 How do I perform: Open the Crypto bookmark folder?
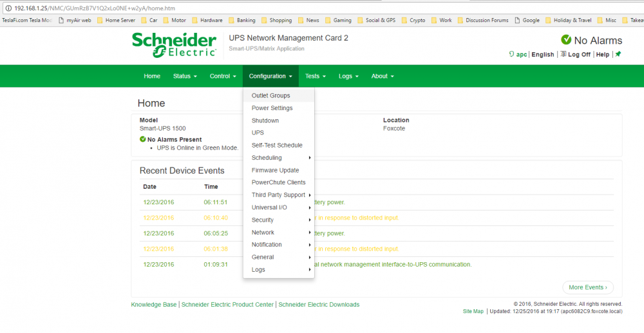[x=413, y=20]
